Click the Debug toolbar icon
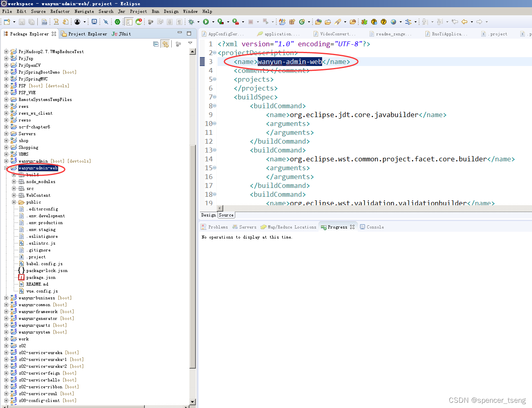This screenshot has width=532, height=408. [x=191, y=22]
